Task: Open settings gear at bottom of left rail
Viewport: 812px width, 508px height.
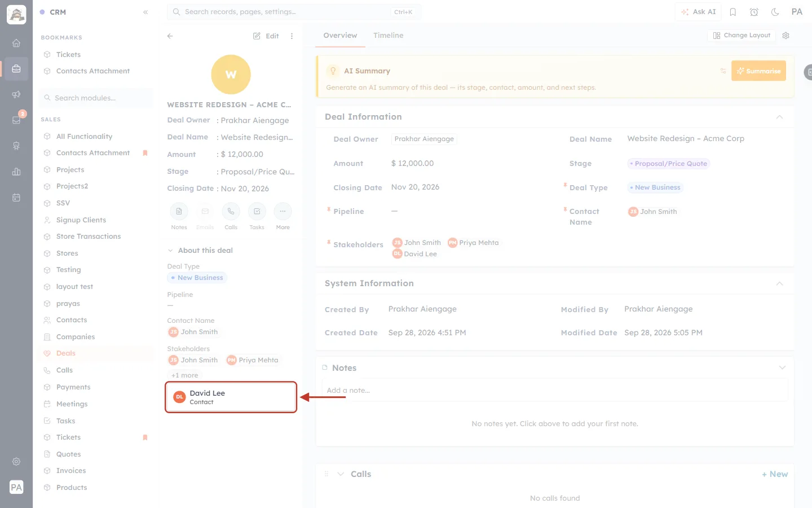Action: (x=16, y=462)
